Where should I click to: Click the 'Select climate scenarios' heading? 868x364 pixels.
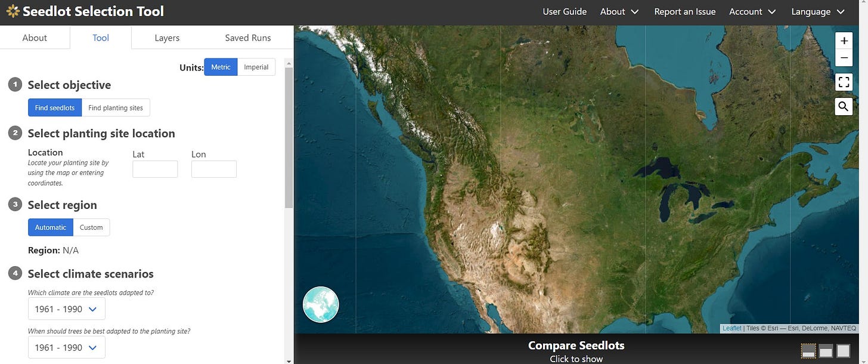click(x=91, y=274)
